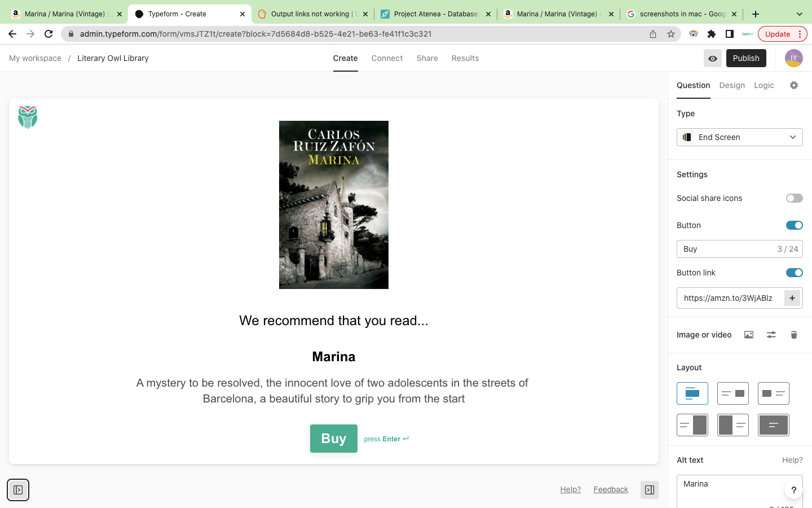Open a new browser tab
Screen dimensions: 812x508
pyautogui.click(x=756, y=14)
